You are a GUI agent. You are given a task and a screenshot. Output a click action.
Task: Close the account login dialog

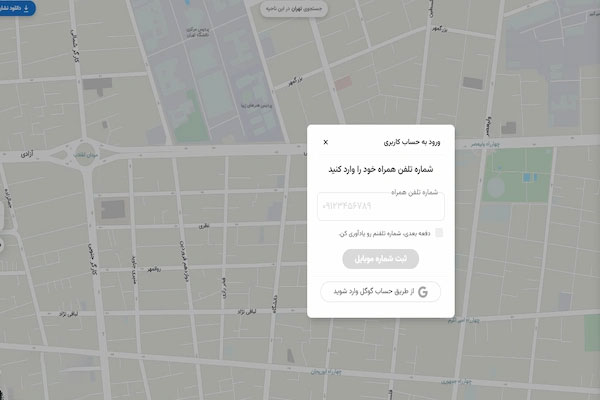(x=326, y=142)
